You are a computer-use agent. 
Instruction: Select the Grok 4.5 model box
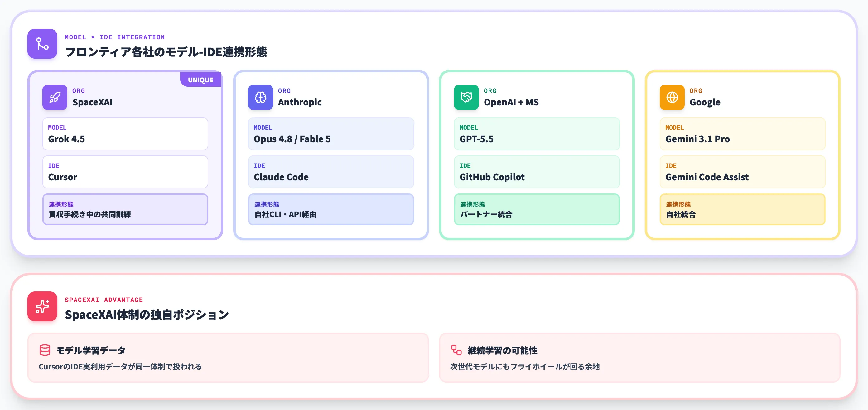tap(125, 134)
